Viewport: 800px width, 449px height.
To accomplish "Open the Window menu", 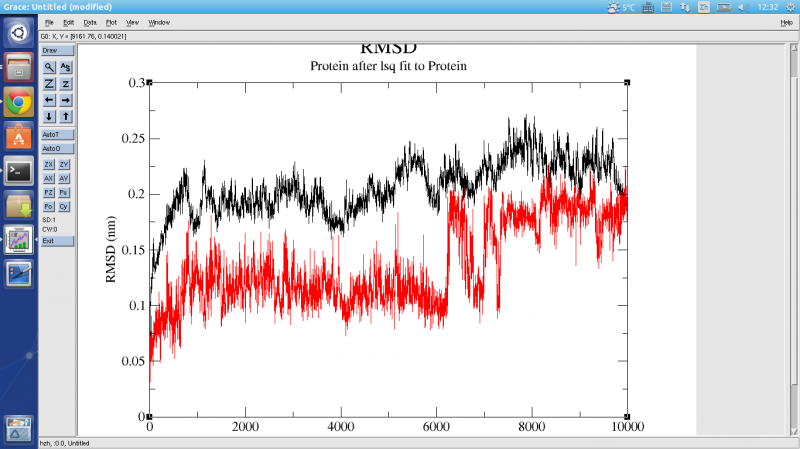I will click(x=159, y=22).
